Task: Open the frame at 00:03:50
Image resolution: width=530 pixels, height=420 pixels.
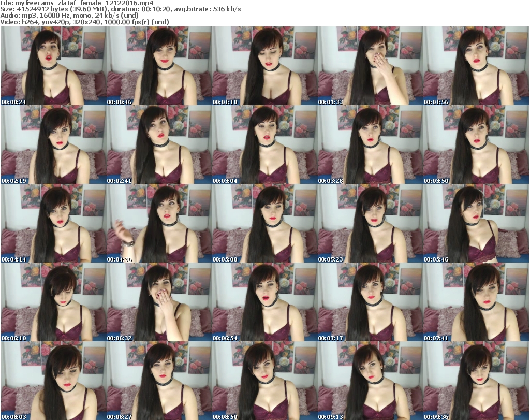Action: tap(476, 144)
